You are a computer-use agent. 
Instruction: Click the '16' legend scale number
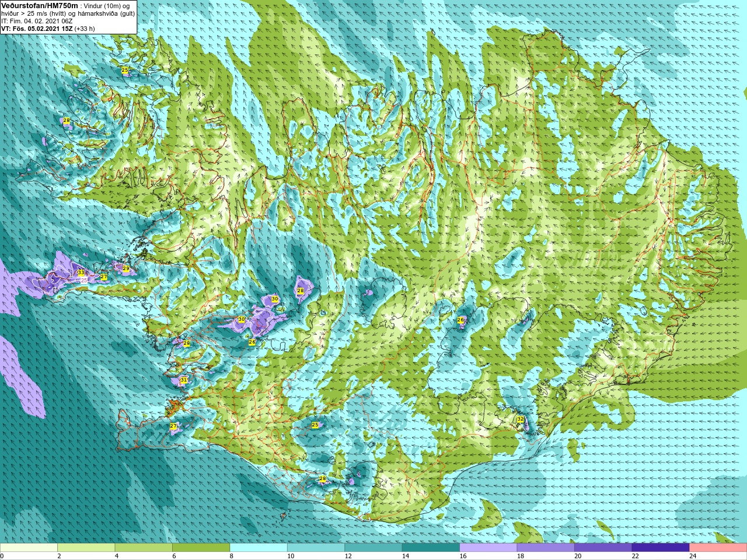pyautogui.click(x=463, y=556)
